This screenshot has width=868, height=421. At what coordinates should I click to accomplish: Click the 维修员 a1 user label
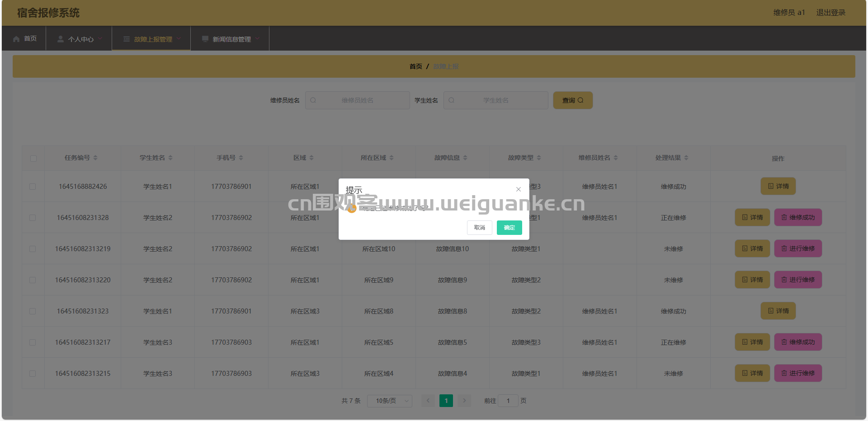789,13
